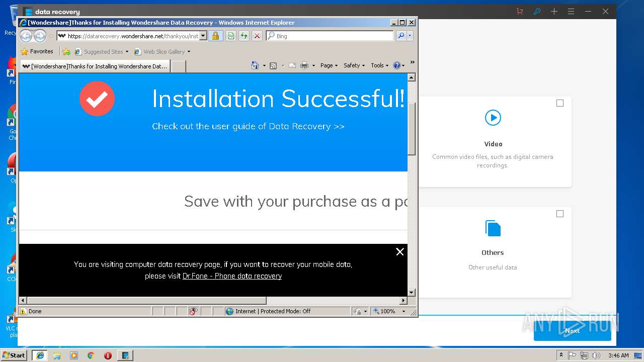The image size is (644, 362).
Task: Open the address bar URL dropdown
Action: click(203, 36)
